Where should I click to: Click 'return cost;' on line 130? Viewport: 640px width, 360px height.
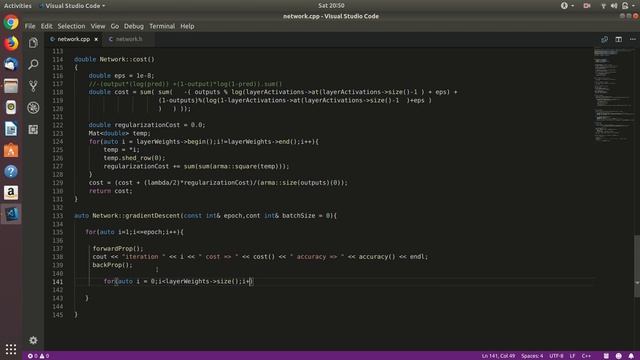click(111, 191)
